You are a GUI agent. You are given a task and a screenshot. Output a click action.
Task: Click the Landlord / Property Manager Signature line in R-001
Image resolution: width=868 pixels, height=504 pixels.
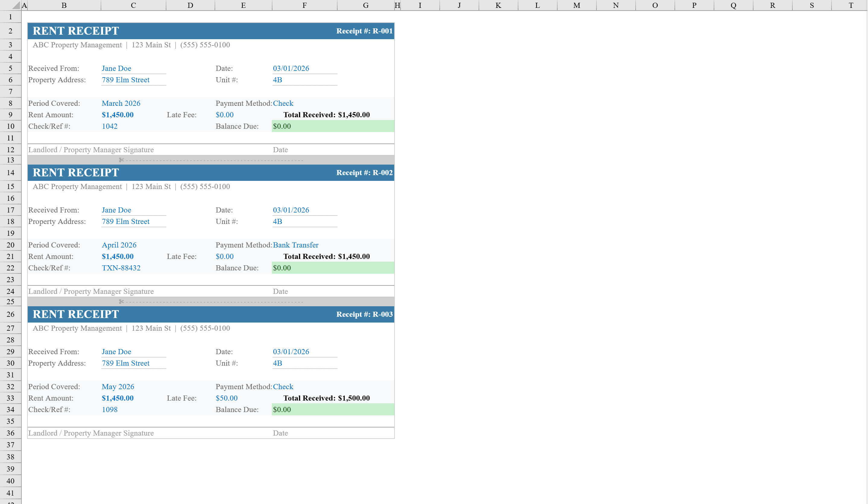(91, 150)
